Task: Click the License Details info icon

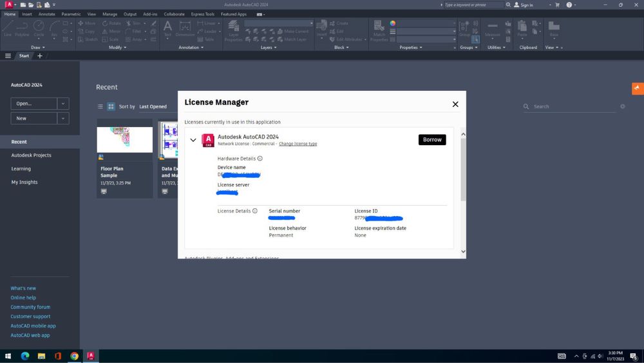Action: point(255,211)
